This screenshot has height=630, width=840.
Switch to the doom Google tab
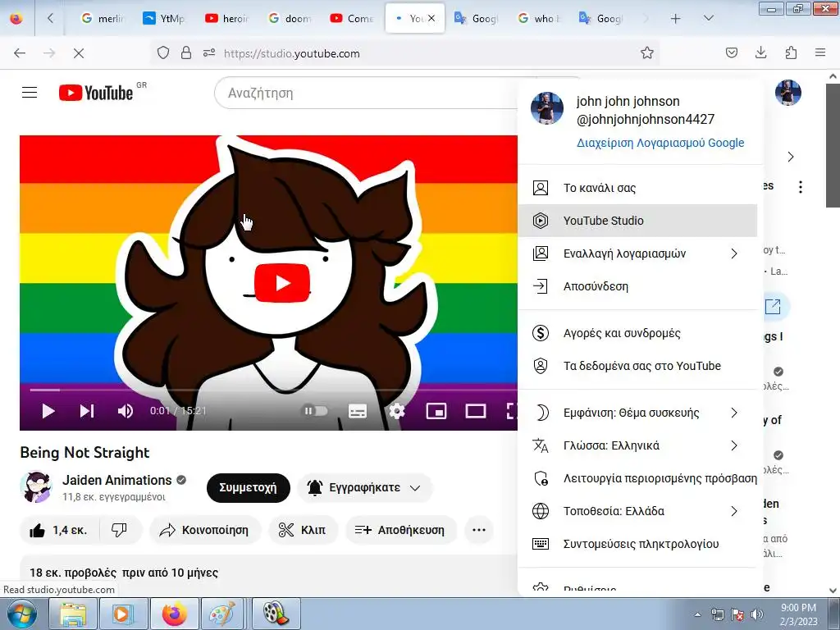tap(290, 19)
